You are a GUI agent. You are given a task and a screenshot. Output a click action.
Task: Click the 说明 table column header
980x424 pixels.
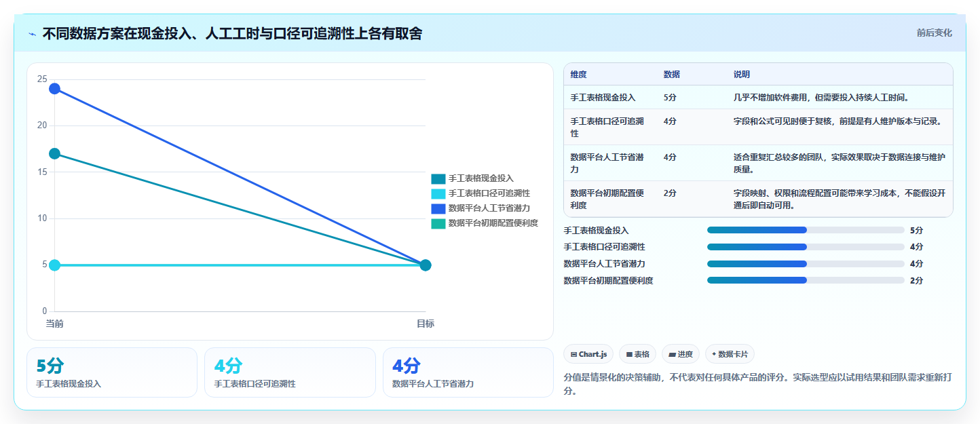point(742,75)
